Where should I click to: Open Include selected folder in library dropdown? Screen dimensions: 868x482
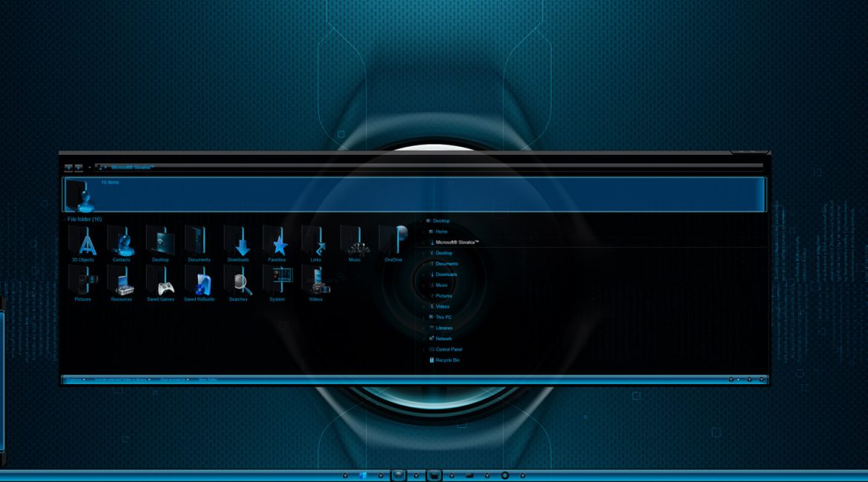(x=122, y=380)
